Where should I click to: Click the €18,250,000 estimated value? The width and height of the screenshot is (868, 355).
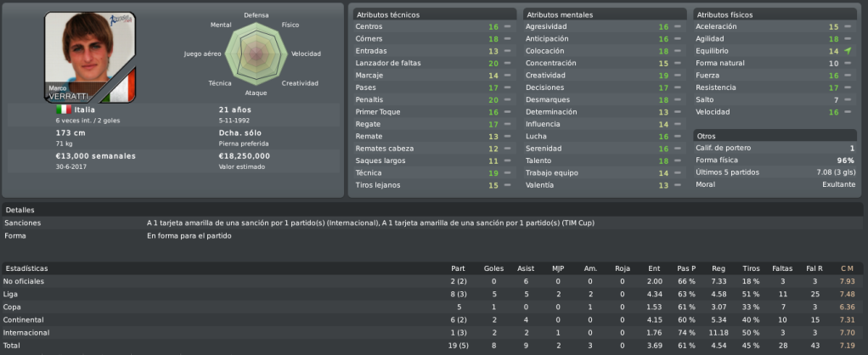point(244,156)
